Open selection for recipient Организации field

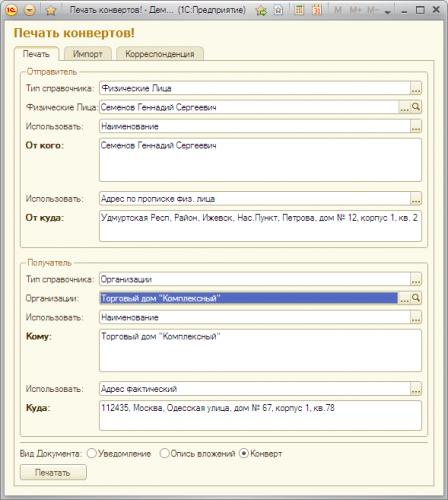click(404, 298)
